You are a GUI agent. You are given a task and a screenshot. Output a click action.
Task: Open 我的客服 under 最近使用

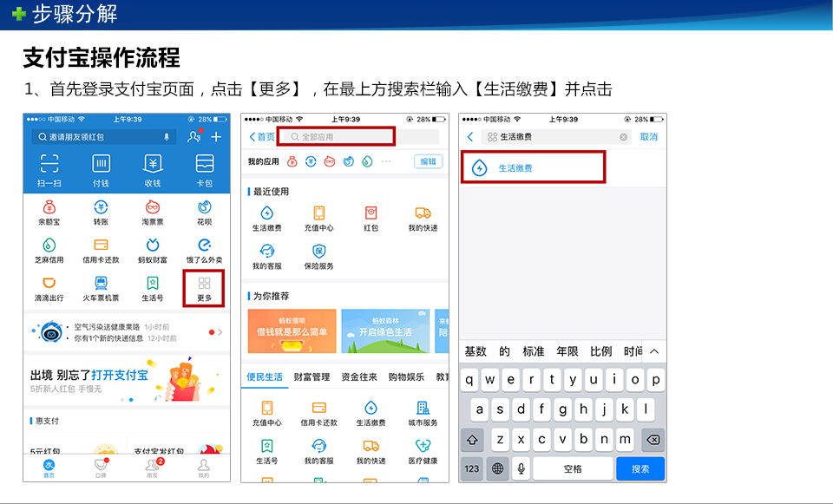[266, 257]
